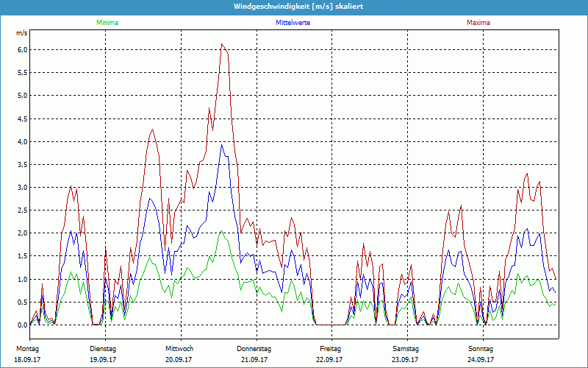Image resolution: width=588 pixels, height=368 pixels.
Task: Select the Donnerstag day label
Action: [x=254, y=348]
